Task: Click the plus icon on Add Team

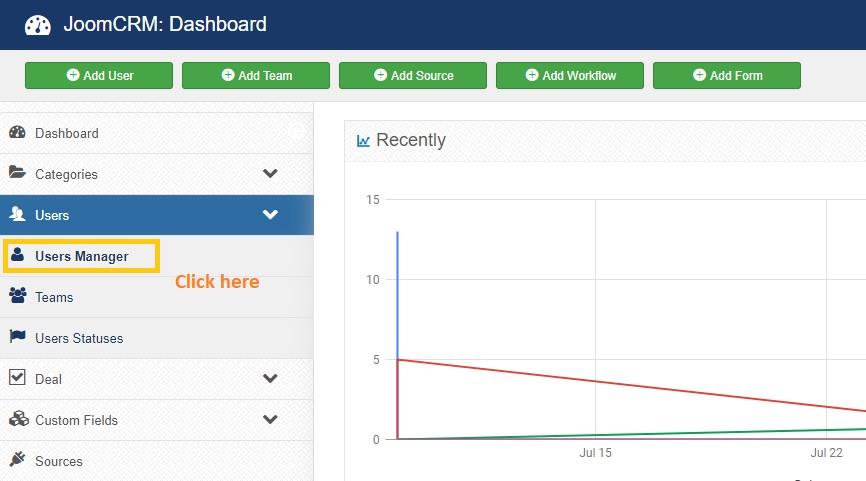Action: [228, 75]
